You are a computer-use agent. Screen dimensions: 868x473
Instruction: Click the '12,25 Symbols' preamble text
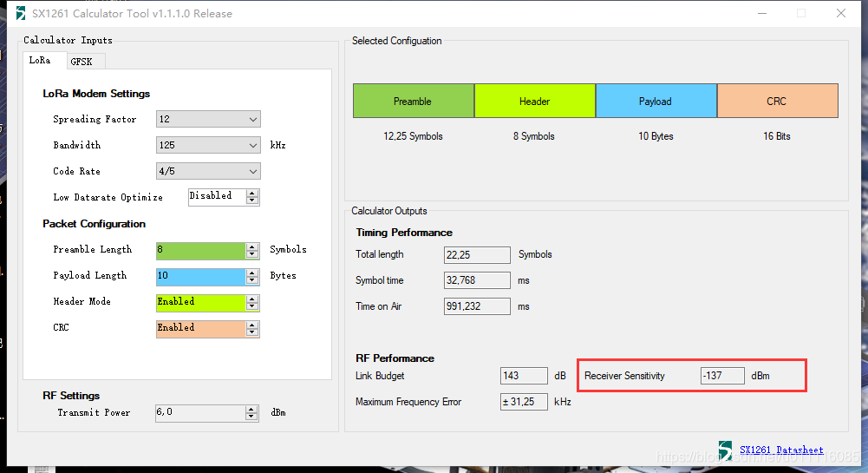[413, 136]
